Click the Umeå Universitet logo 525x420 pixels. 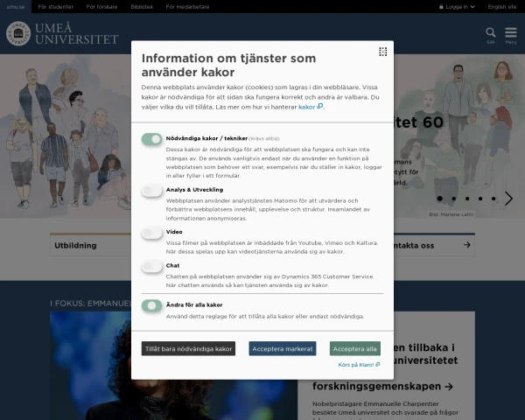(x=62, y=33)
